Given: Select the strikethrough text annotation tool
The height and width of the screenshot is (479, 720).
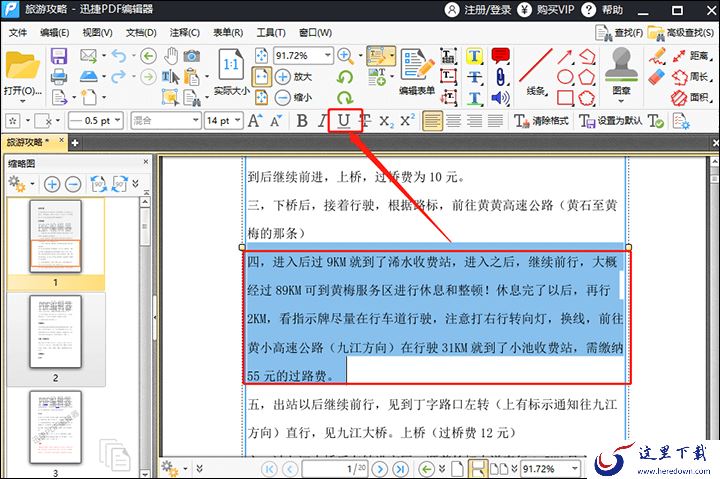Looking at the screenshot, I should click(x=474, y=77).
